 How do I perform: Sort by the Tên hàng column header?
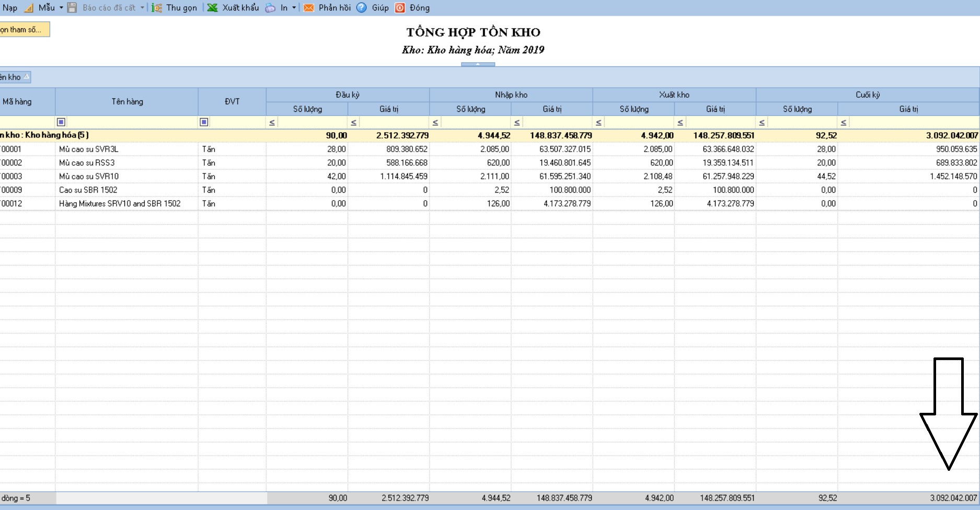(x=126, y=101)
